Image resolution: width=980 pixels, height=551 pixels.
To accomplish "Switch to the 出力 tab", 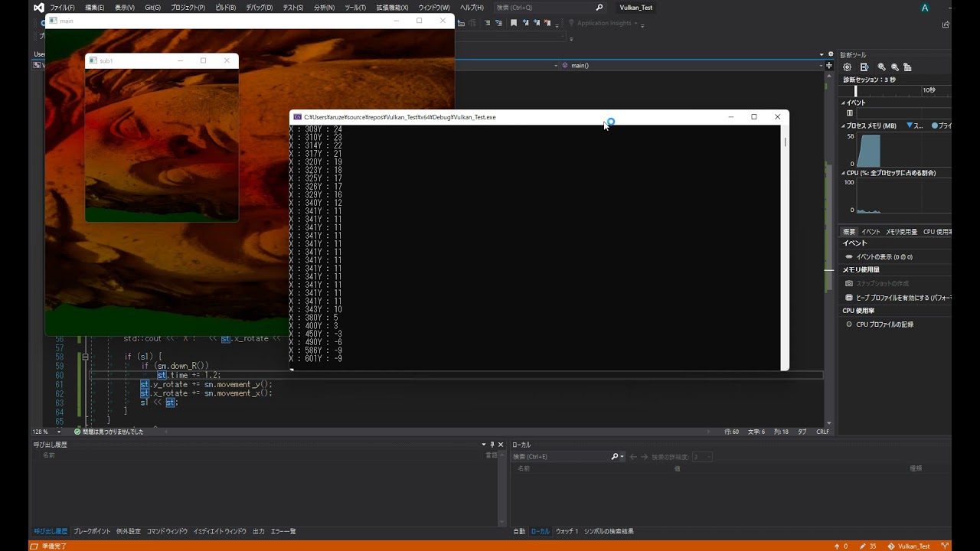I will point(259,531).
